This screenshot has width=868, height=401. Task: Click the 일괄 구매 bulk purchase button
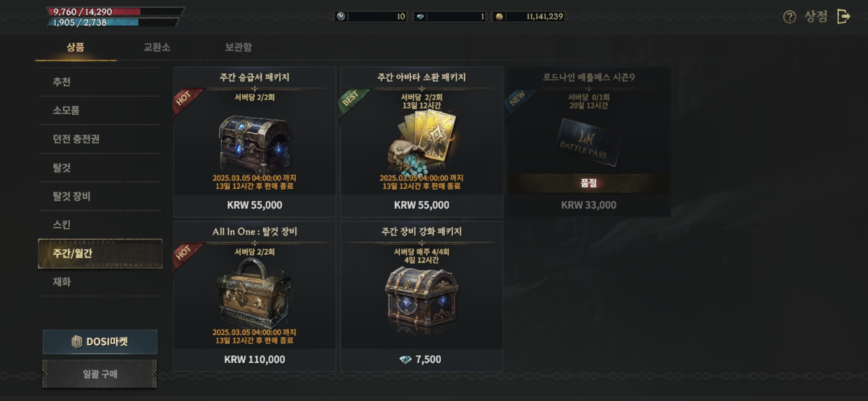99,374
